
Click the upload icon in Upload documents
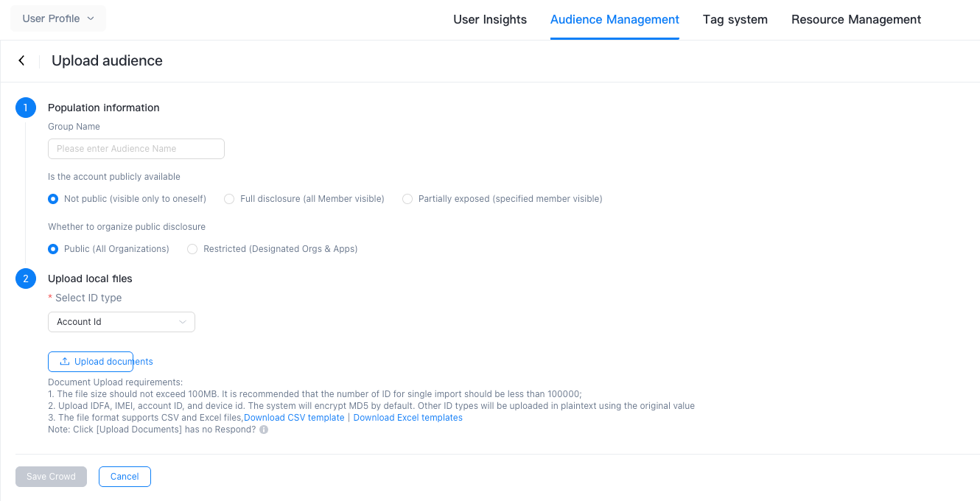pos(65,362)
